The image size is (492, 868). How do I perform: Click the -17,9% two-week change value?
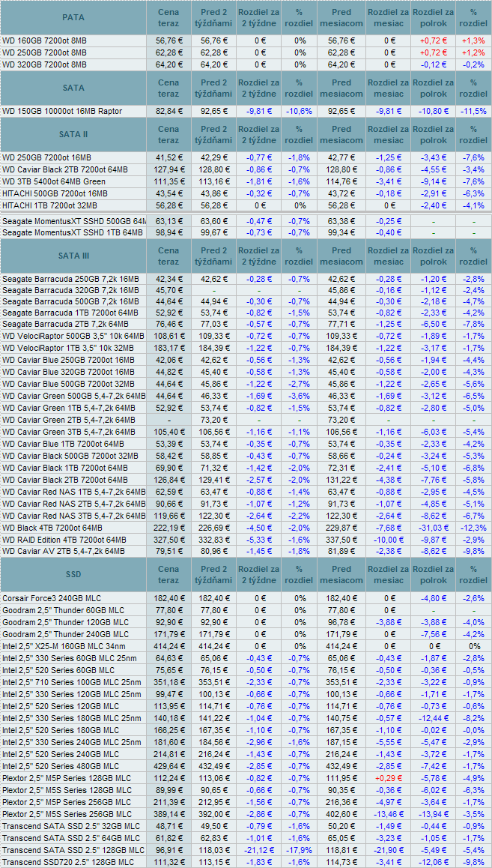point(299,850)
